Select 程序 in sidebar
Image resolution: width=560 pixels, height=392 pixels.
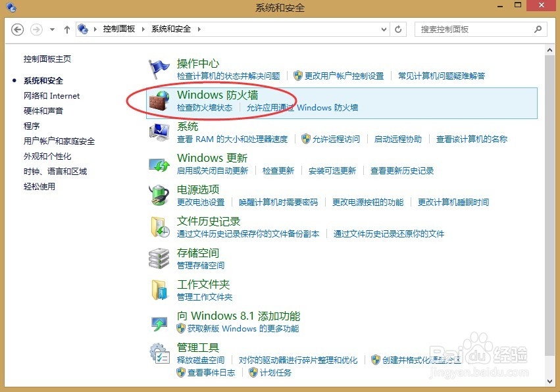click(32, 126)
